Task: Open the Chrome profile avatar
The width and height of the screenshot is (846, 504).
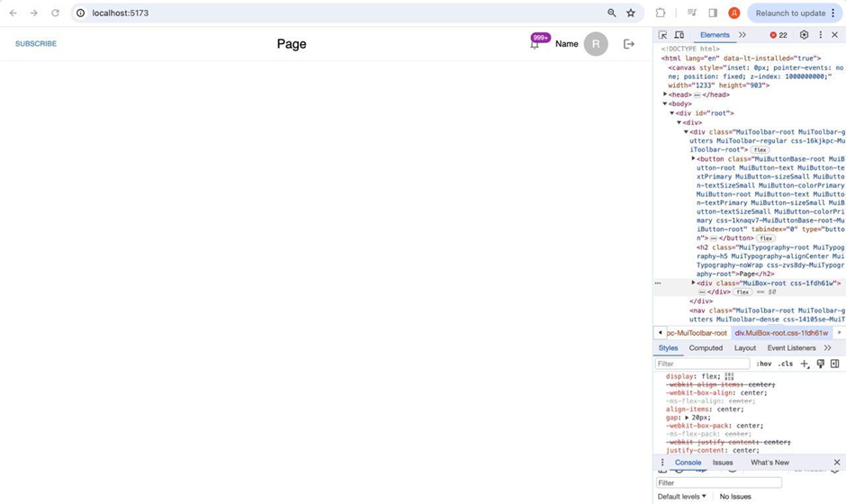Action: pyautogui.click(x=733, y=13)
